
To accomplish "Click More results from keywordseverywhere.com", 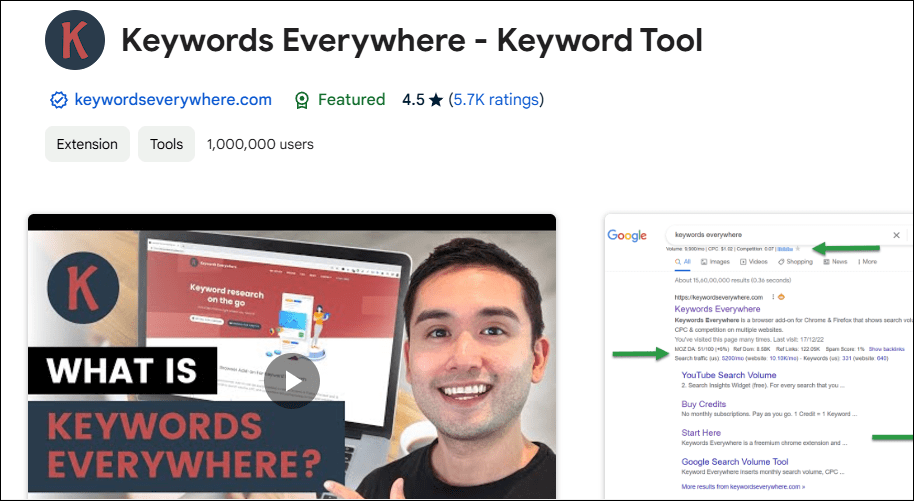I will point(743,486).
